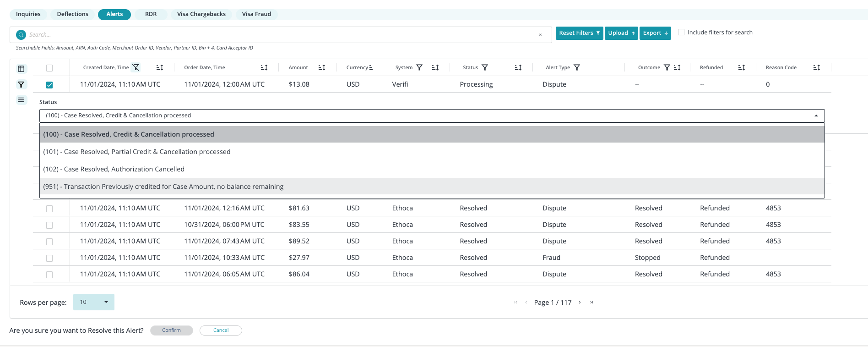
Task: Focus the Search input field
Action: 282,35
